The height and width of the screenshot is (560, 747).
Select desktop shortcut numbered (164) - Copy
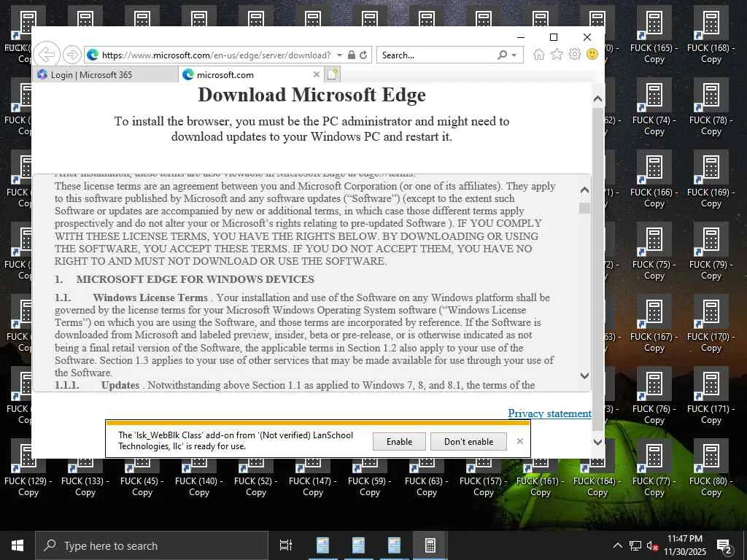[597, 478]
